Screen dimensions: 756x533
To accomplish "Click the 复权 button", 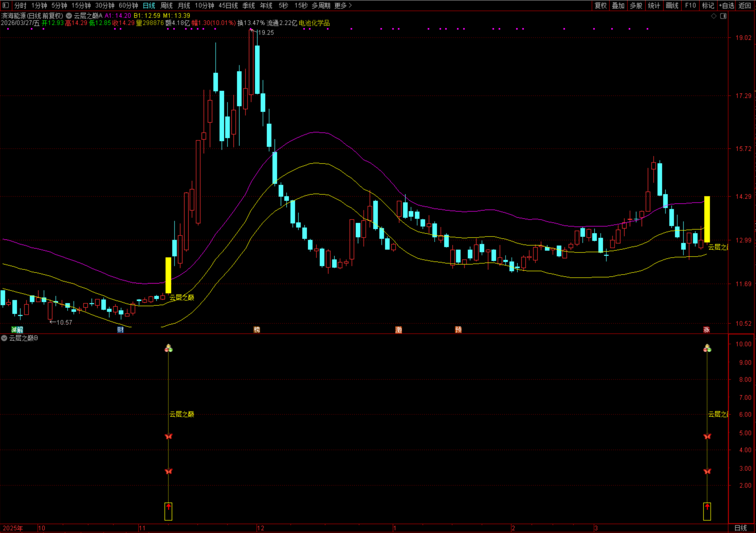I will point(601,5).
